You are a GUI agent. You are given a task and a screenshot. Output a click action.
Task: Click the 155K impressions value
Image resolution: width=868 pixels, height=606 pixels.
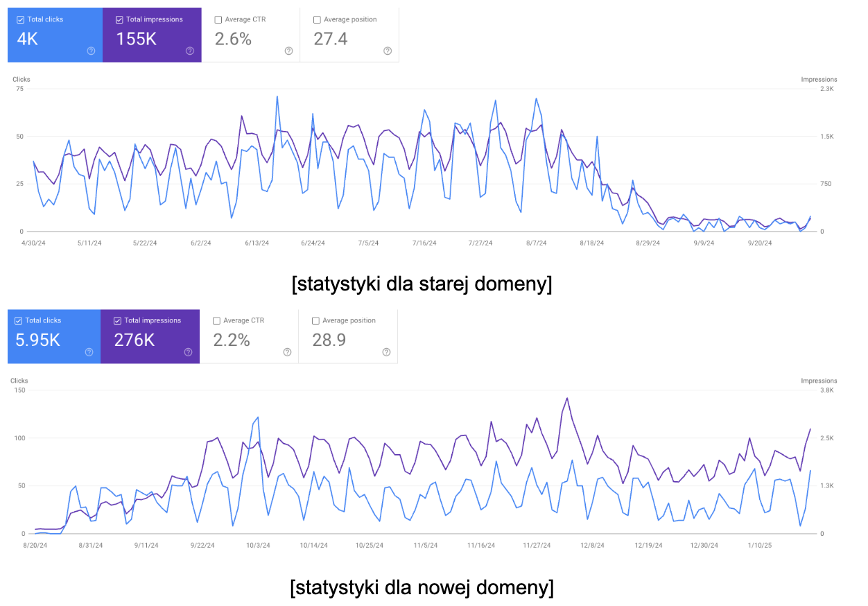137,39
